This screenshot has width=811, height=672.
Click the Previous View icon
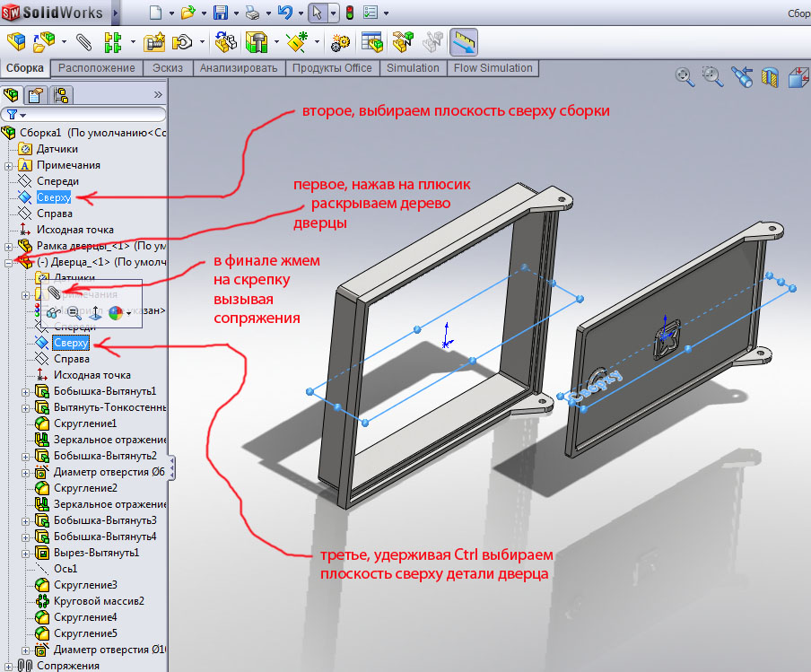741,77
